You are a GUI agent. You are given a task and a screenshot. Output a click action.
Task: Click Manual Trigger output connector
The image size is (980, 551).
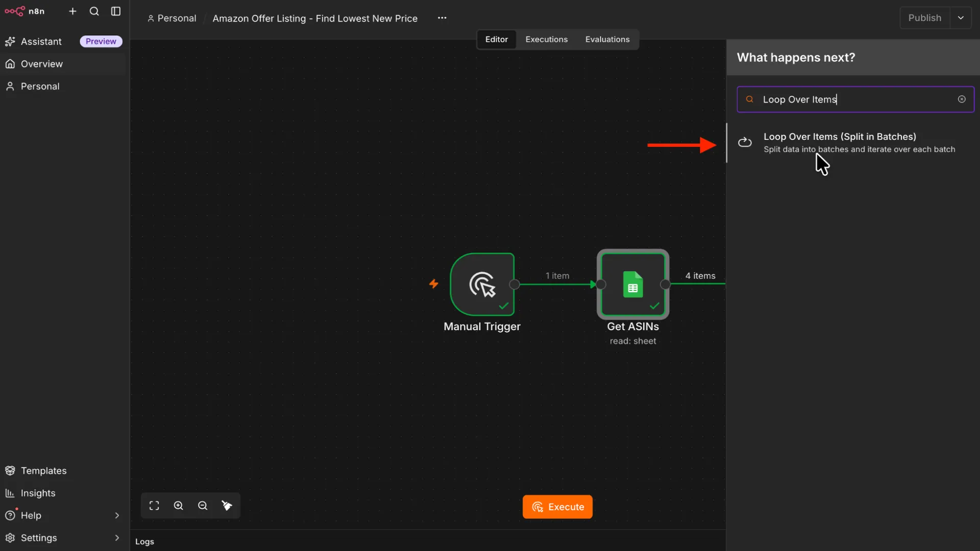click(514, 285)
